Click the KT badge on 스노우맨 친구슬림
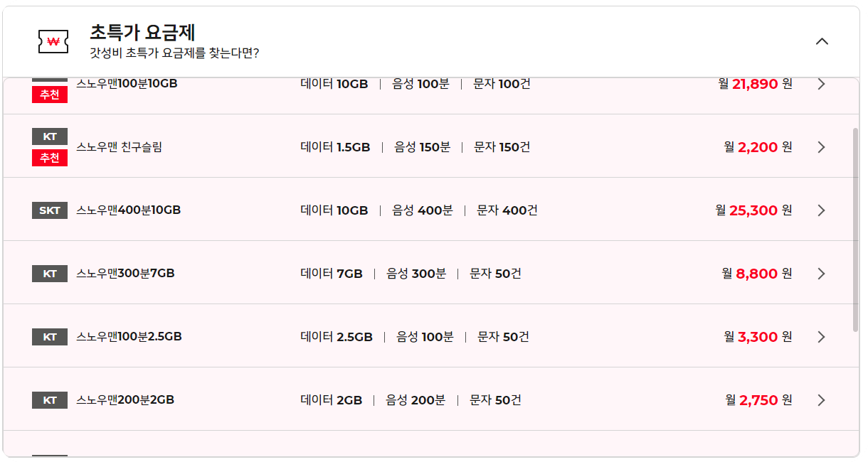 49,135
